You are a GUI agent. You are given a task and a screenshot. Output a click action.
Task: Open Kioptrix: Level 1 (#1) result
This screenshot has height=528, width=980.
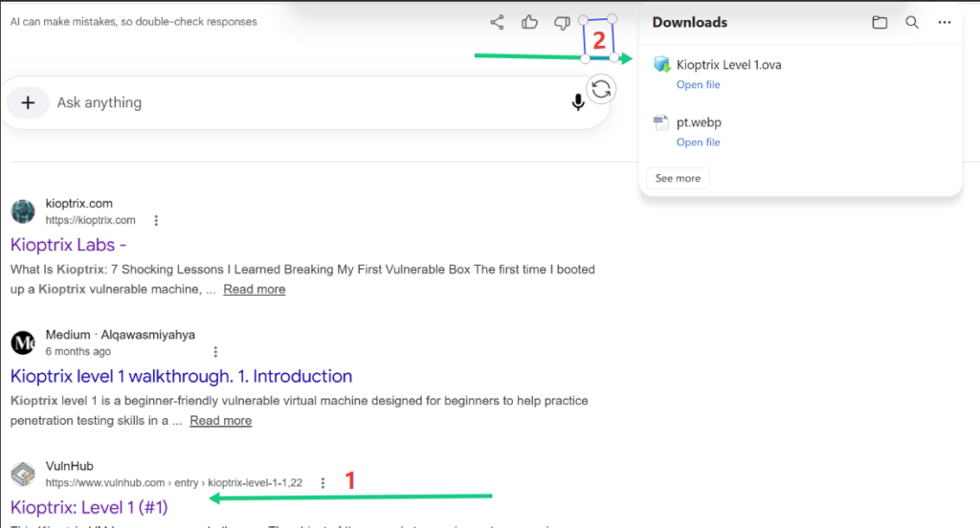point(89,507)
